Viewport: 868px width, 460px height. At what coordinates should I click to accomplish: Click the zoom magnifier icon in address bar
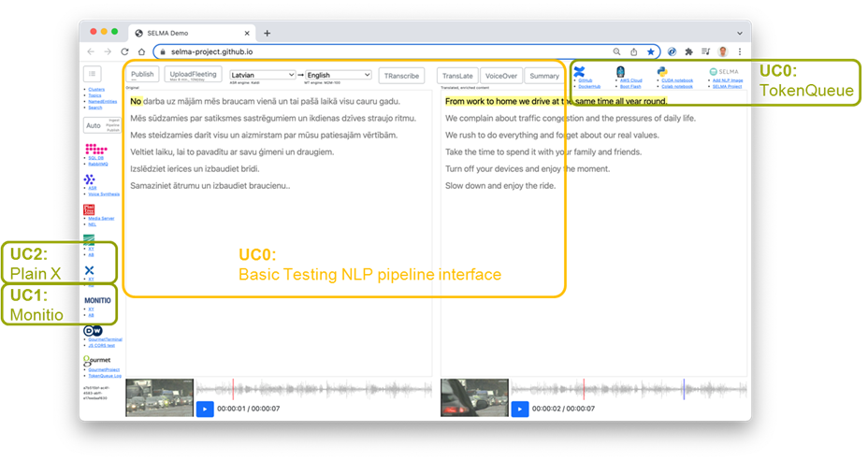pyautogui.click(x=616, y=51)
